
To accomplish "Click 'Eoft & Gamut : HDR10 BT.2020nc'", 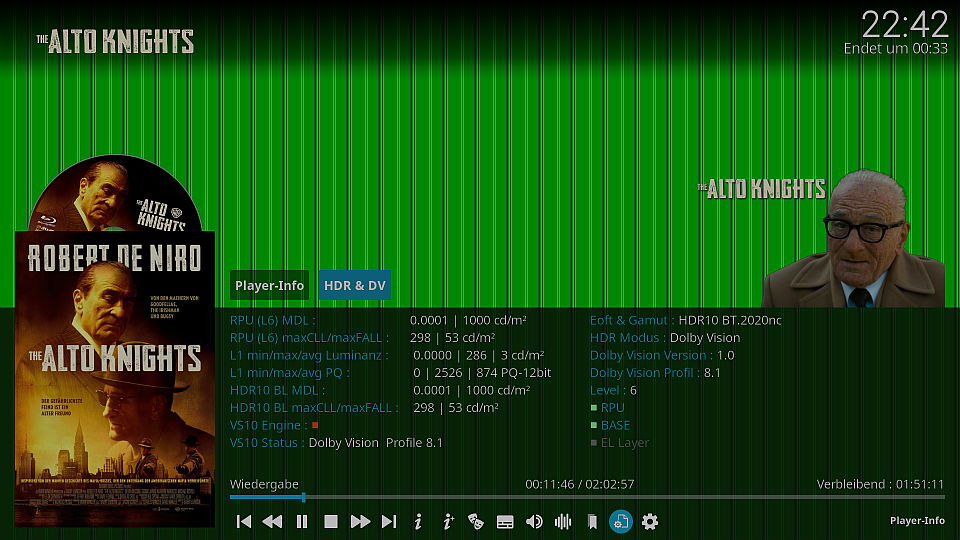I will tap(686, 320).
